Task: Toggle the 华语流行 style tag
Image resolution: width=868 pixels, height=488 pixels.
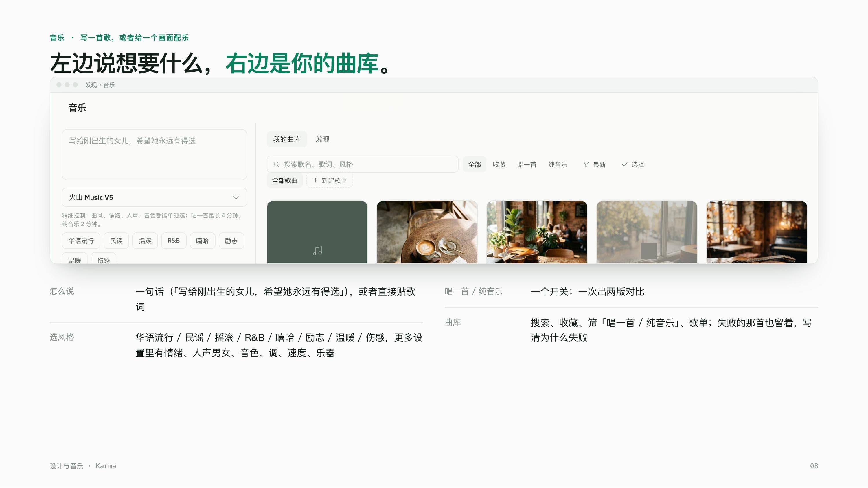Action: tap(81, 241)
